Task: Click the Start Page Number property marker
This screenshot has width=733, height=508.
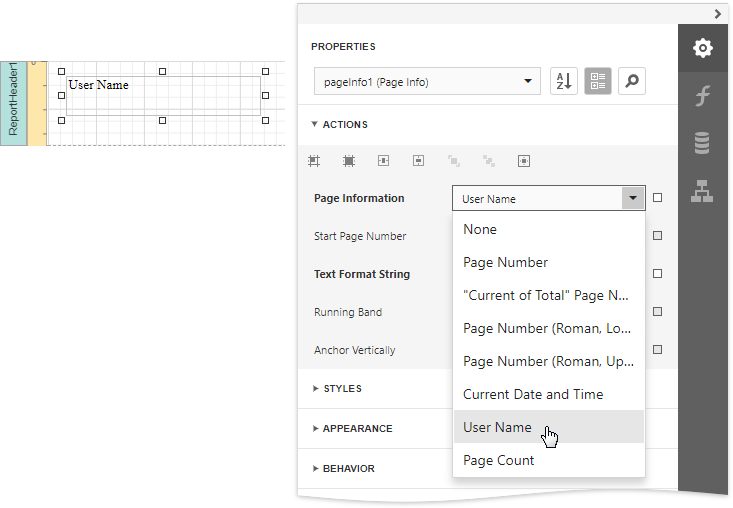Action: (657, 236)
